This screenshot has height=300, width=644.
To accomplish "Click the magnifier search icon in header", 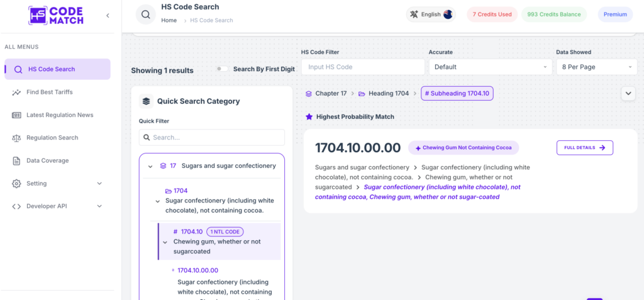I will (146, 14).
